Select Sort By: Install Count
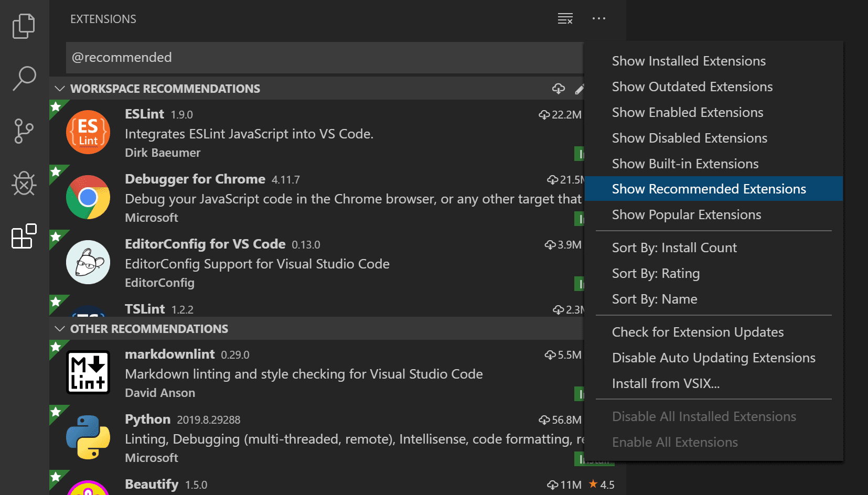 pos(674,247)
